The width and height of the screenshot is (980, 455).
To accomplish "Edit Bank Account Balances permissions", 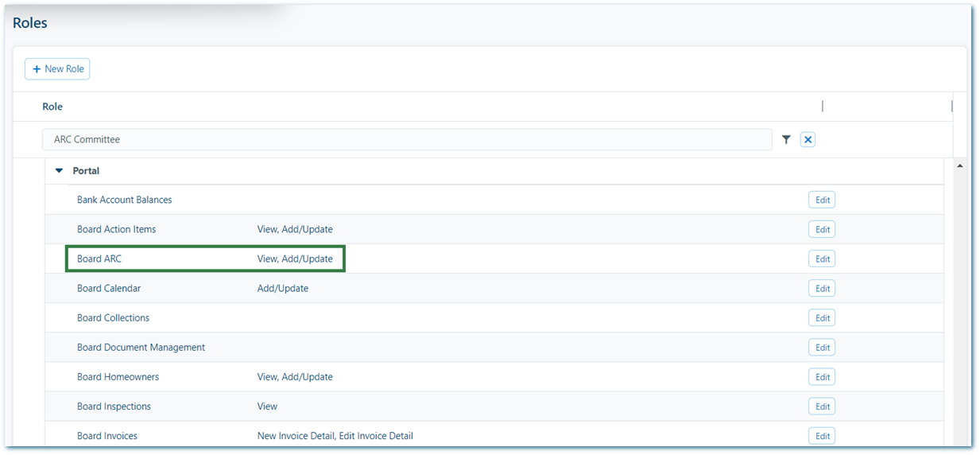I will coord(823,200).
